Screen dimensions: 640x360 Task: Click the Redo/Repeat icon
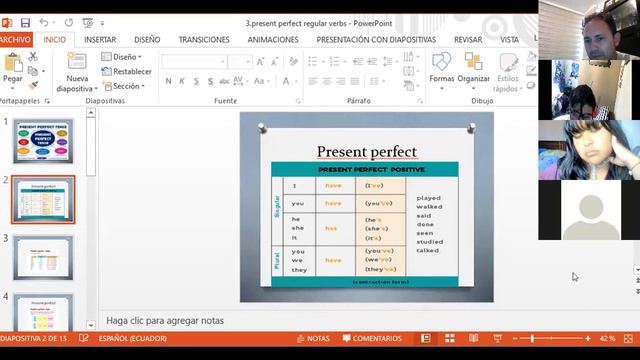(69, 22)
